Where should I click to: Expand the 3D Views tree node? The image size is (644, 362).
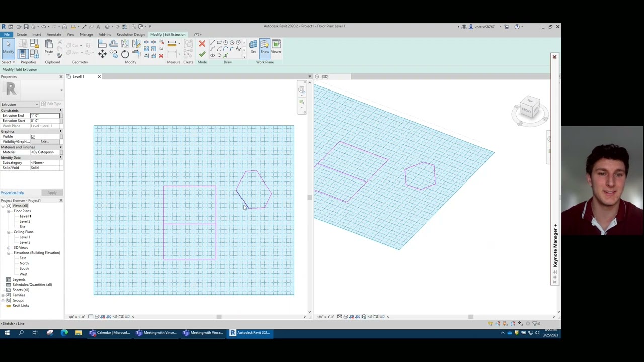click(9, 248)
